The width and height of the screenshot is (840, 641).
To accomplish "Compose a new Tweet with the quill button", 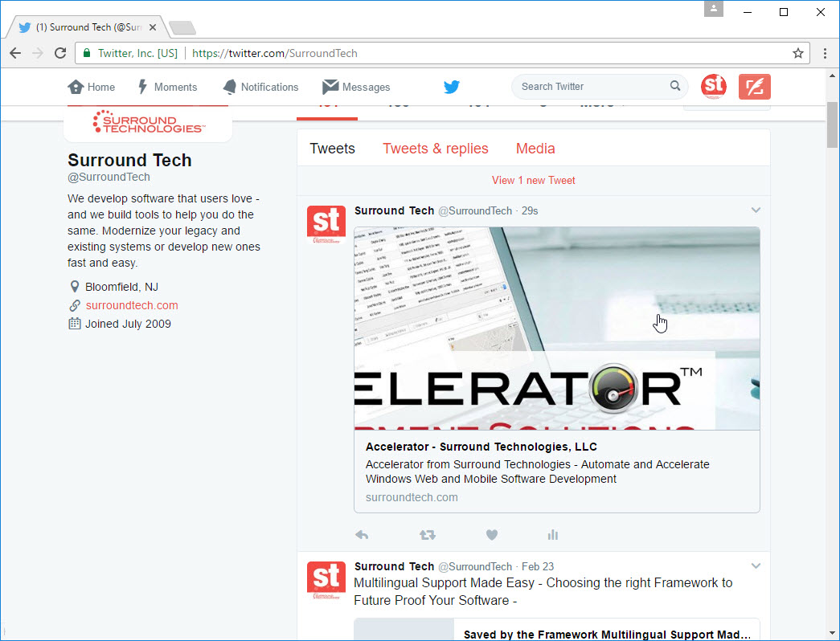I will click(754, 87).
